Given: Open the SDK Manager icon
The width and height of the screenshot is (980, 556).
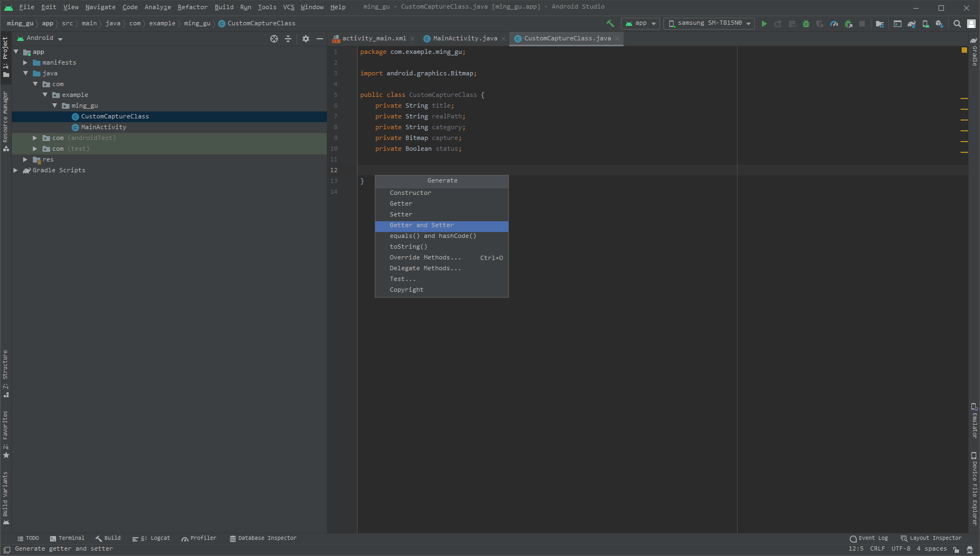Looking at the screenshot, I should [x=940, y=24].
